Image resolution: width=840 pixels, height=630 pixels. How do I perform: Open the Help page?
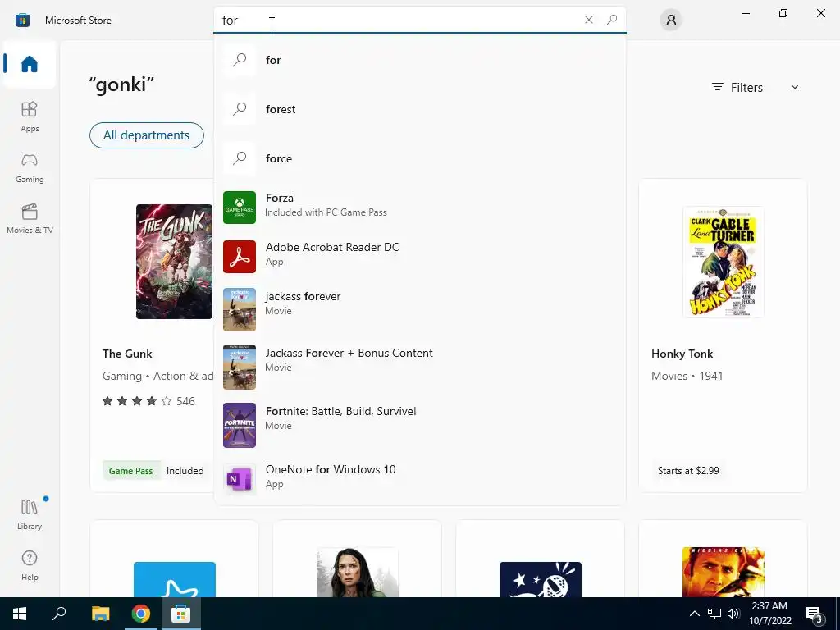[30, 565]
